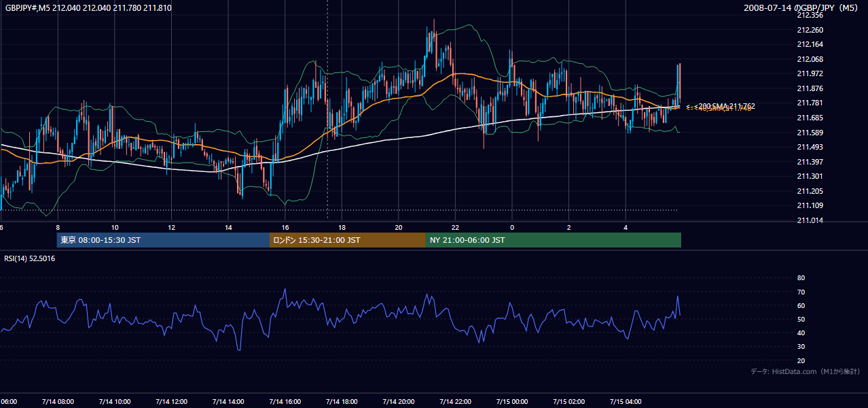Screen dimensions: 868x408
Task: Click hour label 8 under price chart
Action: (x=58, y=227)
